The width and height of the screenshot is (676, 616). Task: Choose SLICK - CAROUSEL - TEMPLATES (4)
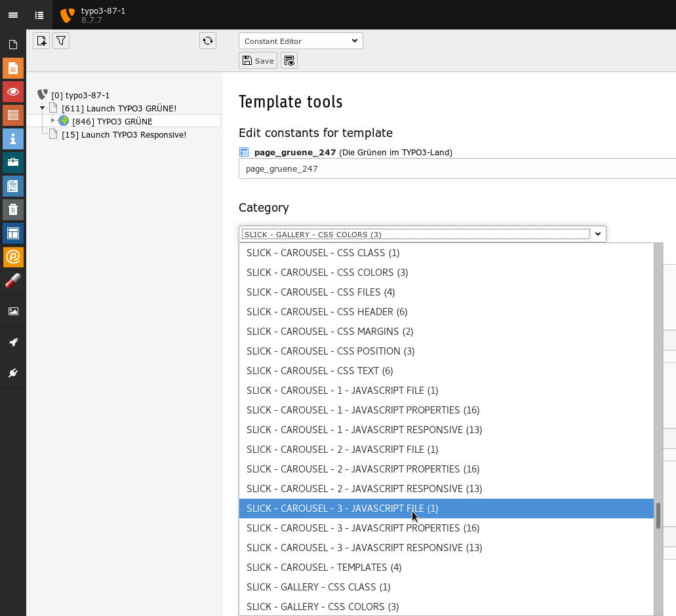pyautogui.click(x=447, y=568)
